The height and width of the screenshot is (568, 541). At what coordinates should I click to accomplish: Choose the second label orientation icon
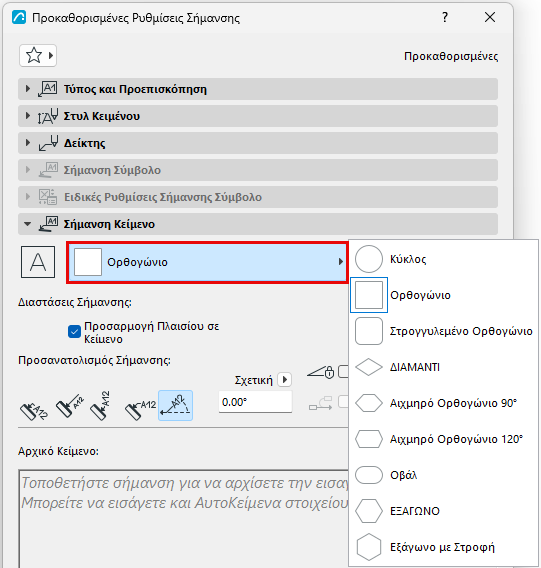pos(70,405)
